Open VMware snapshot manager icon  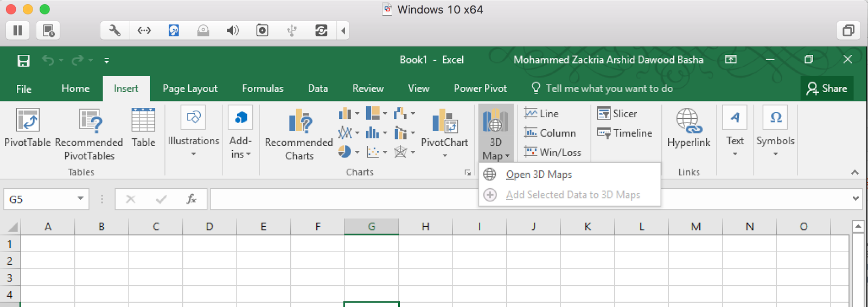point(48,30)
